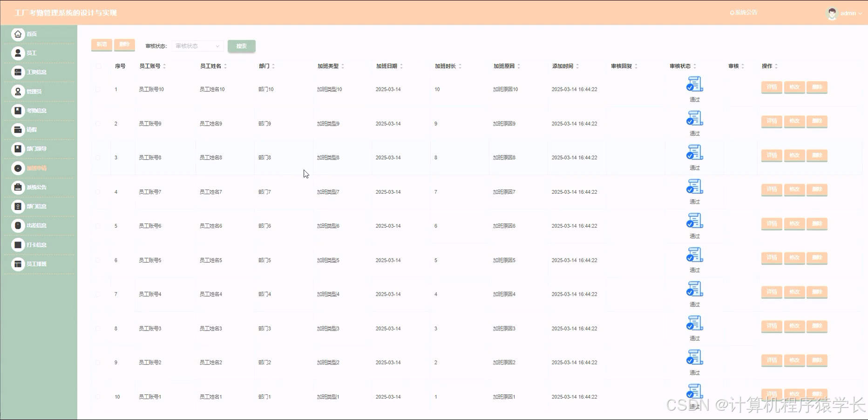Check the checkbox for row 员工账号9
This screenshot has width=868, height=420.
[98, 124]
